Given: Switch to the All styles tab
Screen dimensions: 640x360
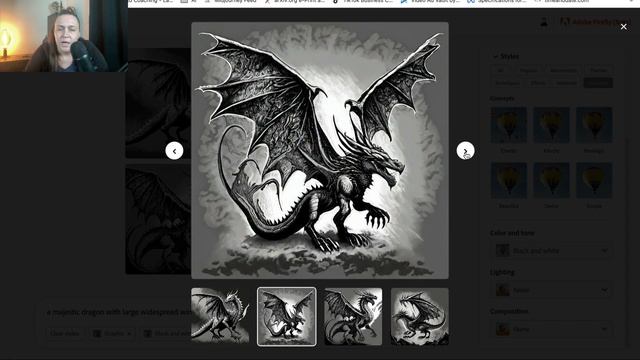Looking at the screenshot, I should [500, 70].
